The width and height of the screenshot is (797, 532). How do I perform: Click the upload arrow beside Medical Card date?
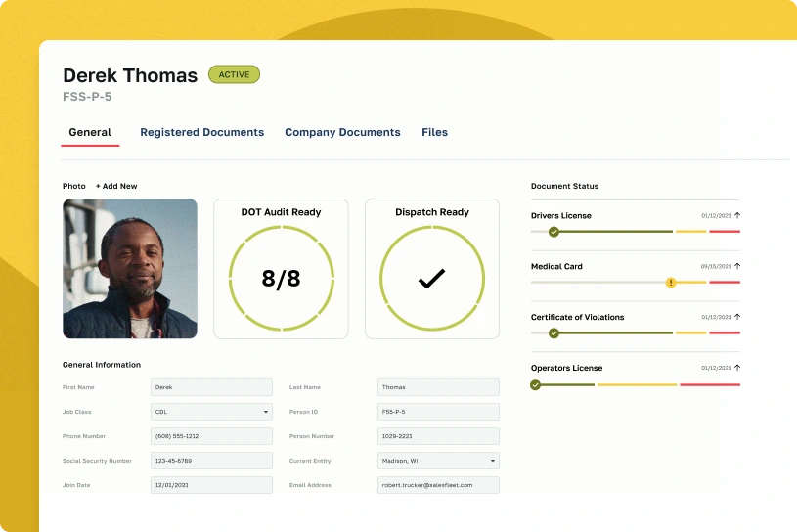(737, 266)
